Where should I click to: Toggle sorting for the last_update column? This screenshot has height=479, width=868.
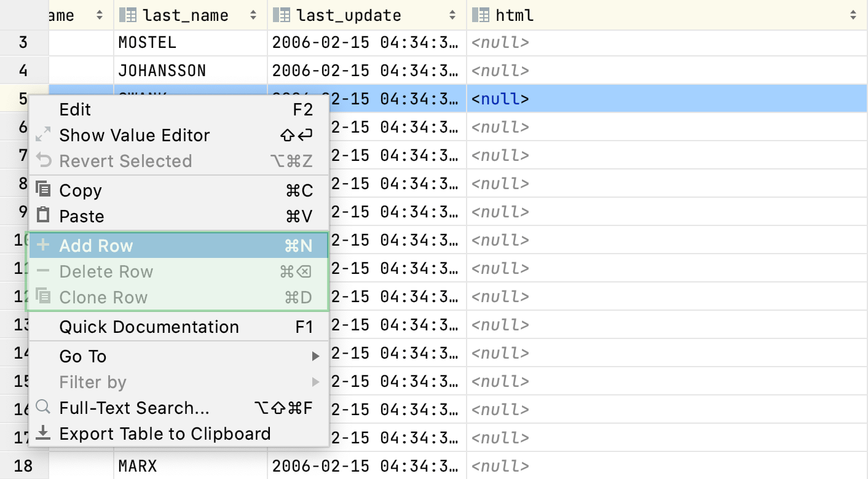pos(454,15)
